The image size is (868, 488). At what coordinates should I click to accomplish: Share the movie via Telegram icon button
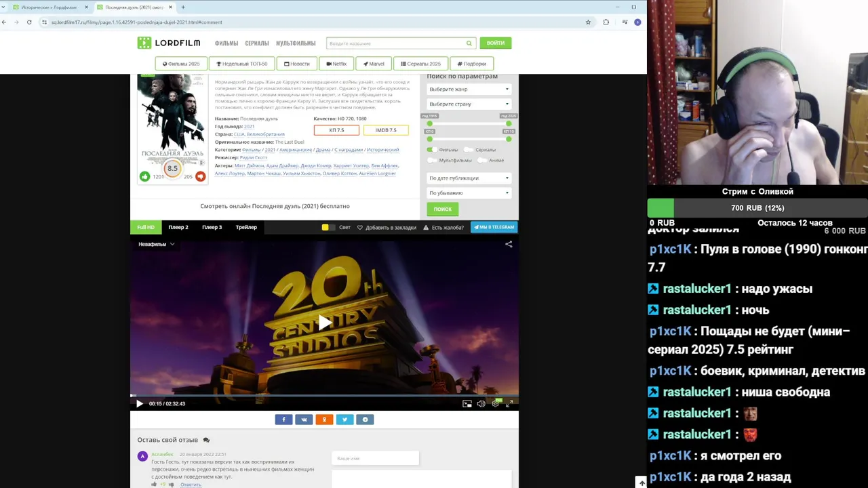click(x=365, y=420)
